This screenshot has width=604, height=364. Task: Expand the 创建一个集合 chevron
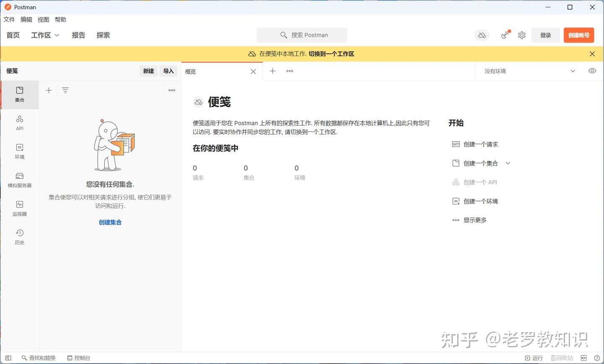(x=508, y=163)
